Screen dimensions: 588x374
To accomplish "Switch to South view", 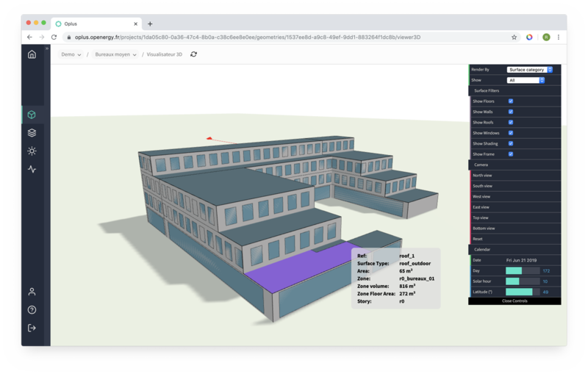I will (x=515, y=186).
